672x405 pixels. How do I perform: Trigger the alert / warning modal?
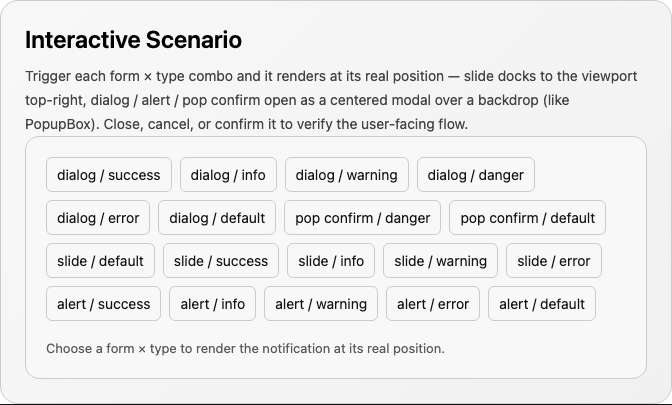(321, 303)
